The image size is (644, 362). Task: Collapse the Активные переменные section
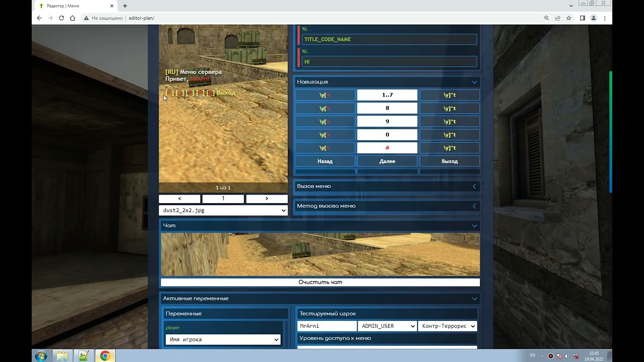tap(474, 299)
